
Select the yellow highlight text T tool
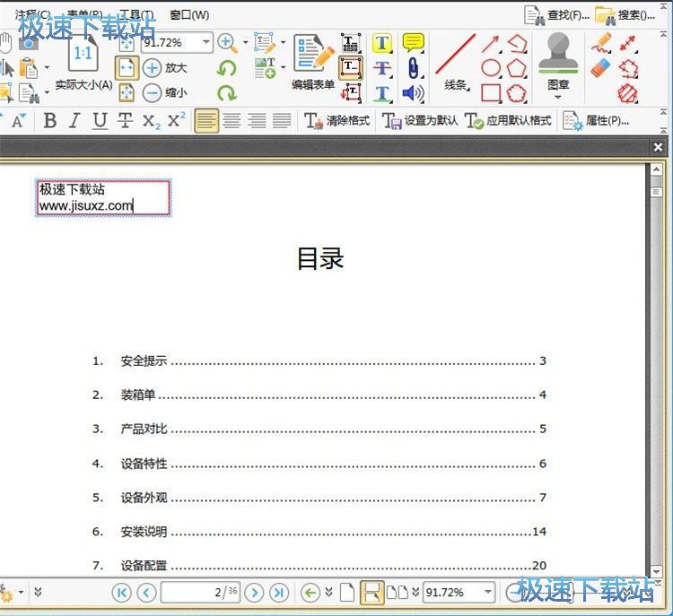[x=382, y=43]
